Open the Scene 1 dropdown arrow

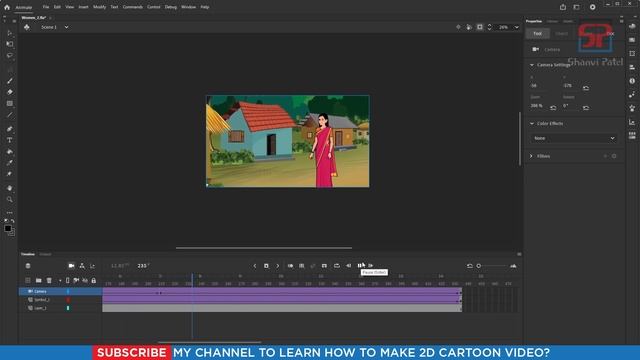tap(66, 27)
